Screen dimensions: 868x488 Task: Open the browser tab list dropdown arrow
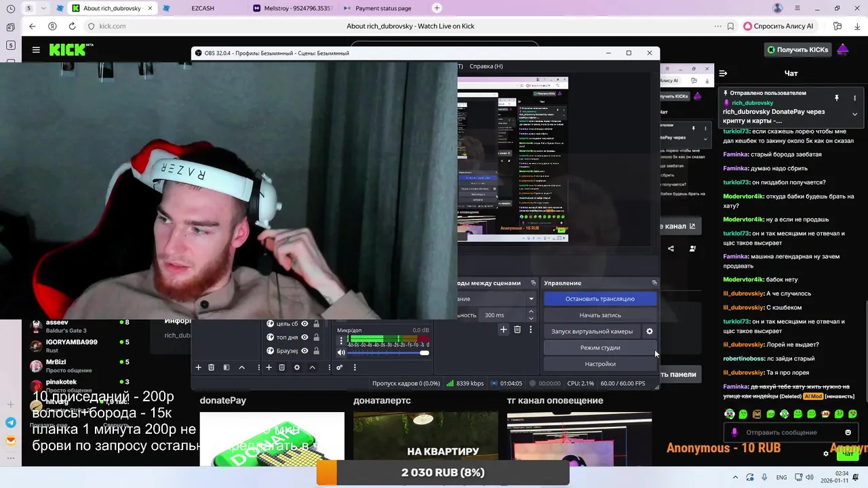(x=43, y=8)
